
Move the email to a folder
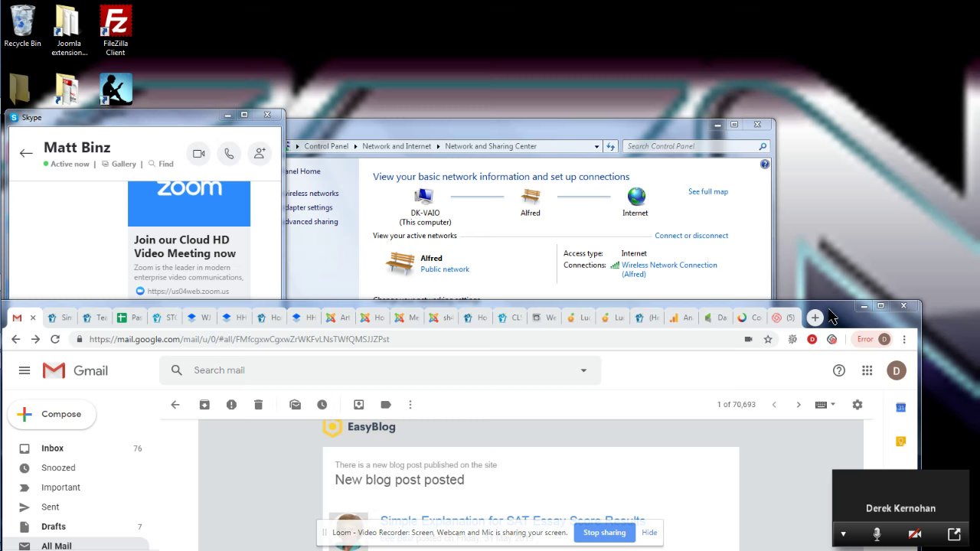click(358, 405)
